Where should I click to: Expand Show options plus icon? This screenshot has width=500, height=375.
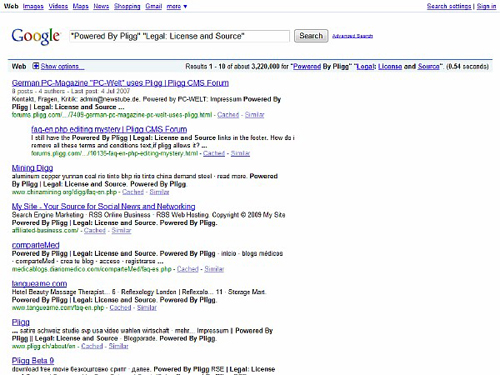click(x=36, y=66)
